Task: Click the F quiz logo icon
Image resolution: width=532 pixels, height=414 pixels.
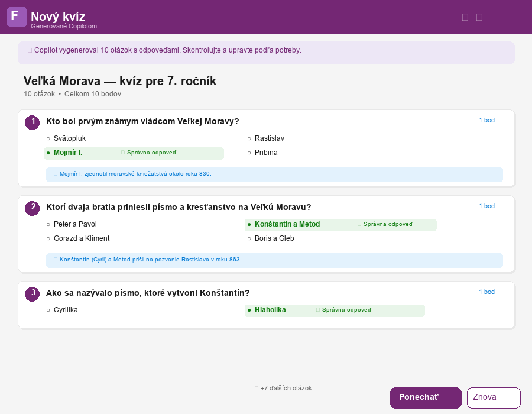Action: click(x=17, y=17)
